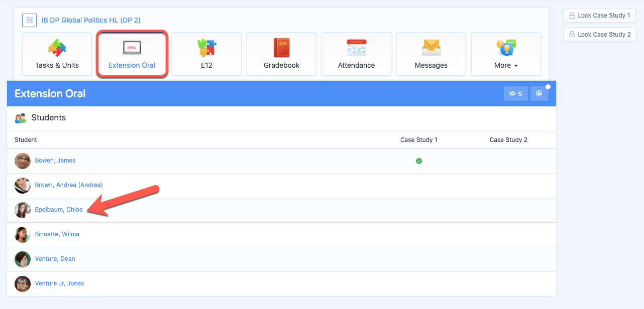Click the Case Study 1 column header

419,140
